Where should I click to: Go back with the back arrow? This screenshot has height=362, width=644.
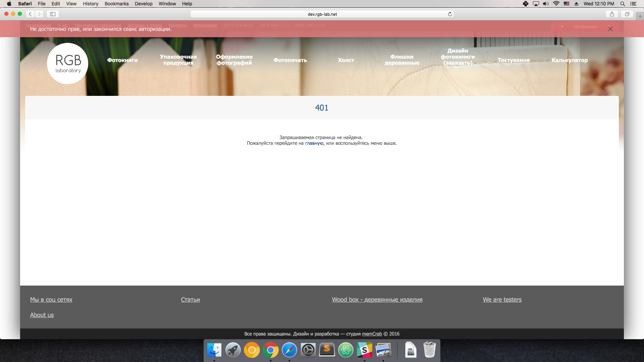30,14
